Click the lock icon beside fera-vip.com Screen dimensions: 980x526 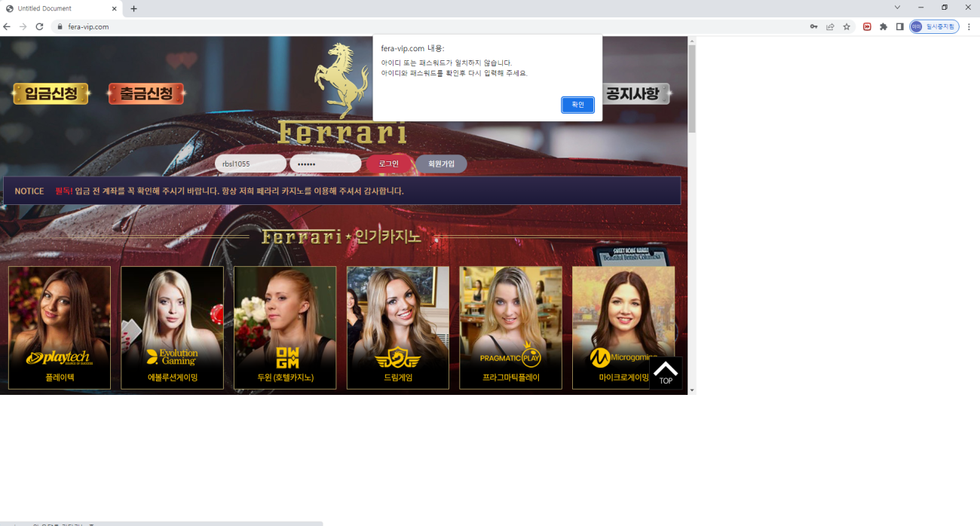60,26
